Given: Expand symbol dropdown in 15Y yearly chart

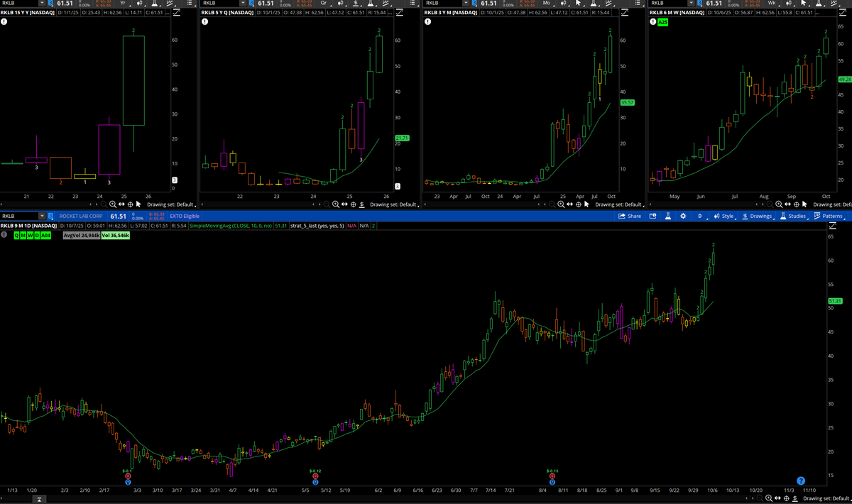Looking at the screenshot, I should coord(42,3).
